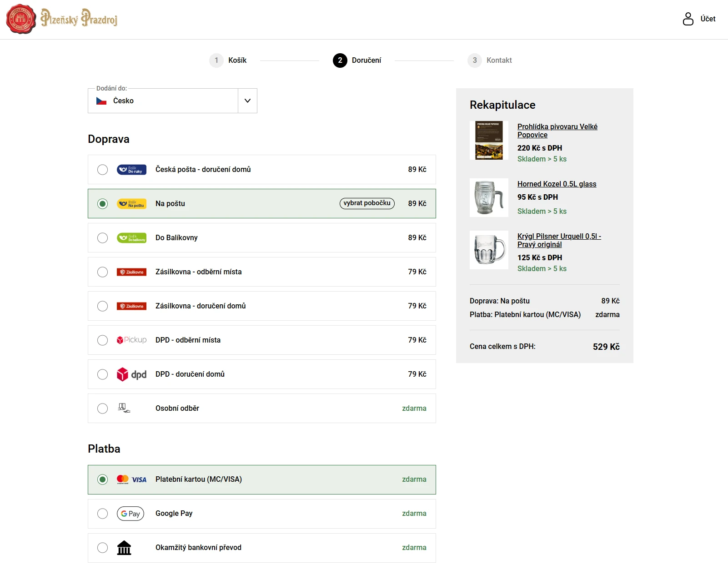Go back to Košík step
This screenshot has width=728, height=565.
click(x=228, y=61)
